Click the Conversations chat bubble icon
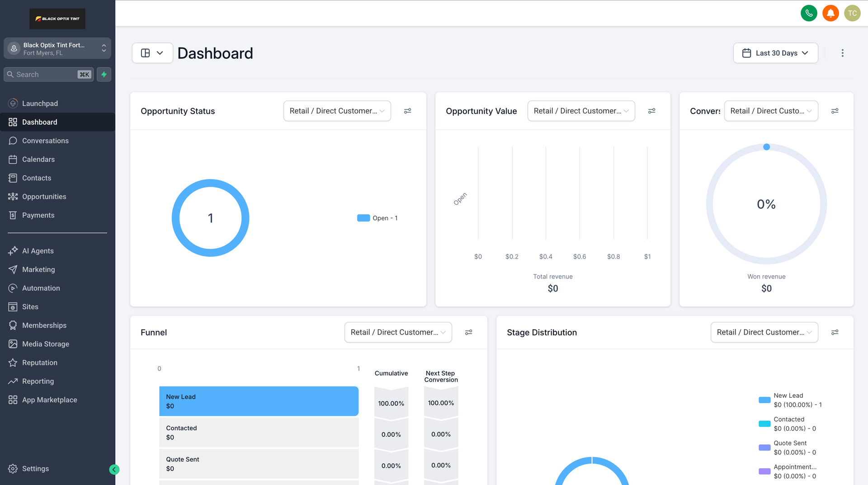This screenshot has height=485, width=868. pyautogui.click(x=13, y=141)
